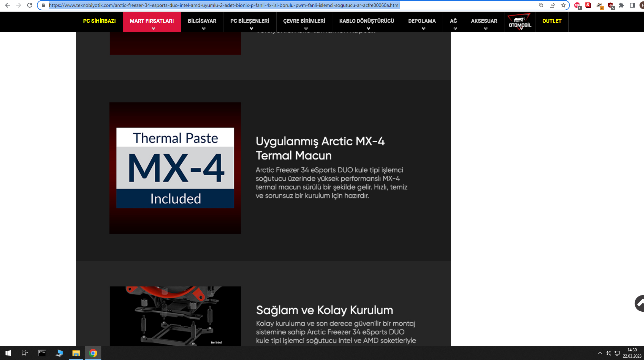Open File Explorer from the taskbar
The image size is (644, 360).
pos(76,353)
